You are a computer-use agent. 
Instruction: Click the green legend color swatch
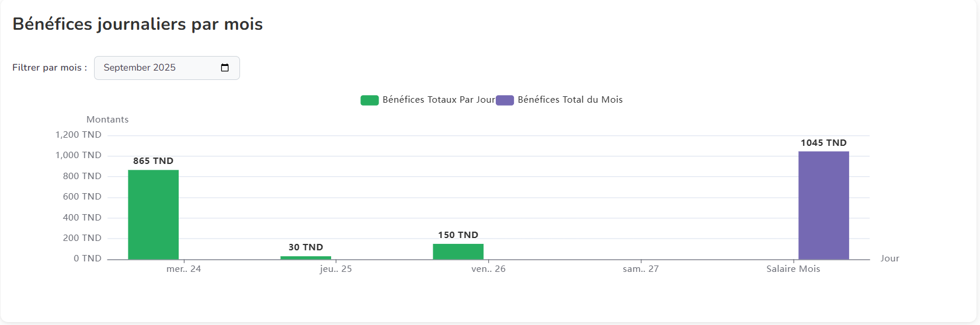369,100
